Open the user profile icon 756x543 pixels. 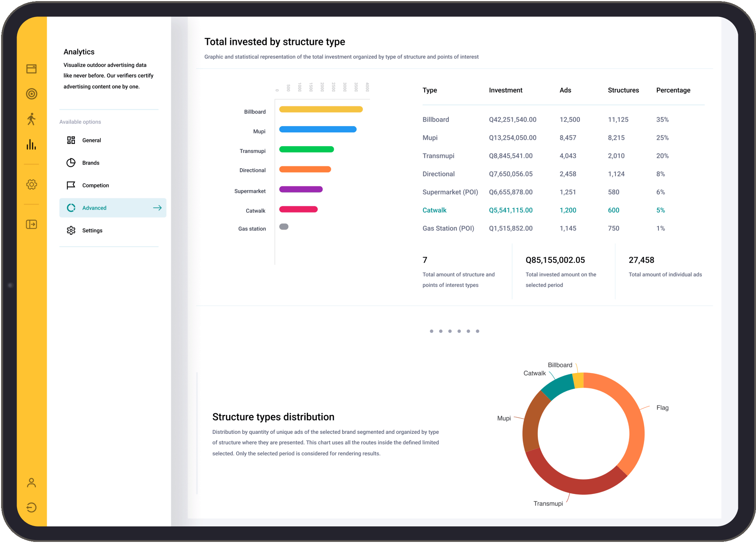tap(31, 483)
